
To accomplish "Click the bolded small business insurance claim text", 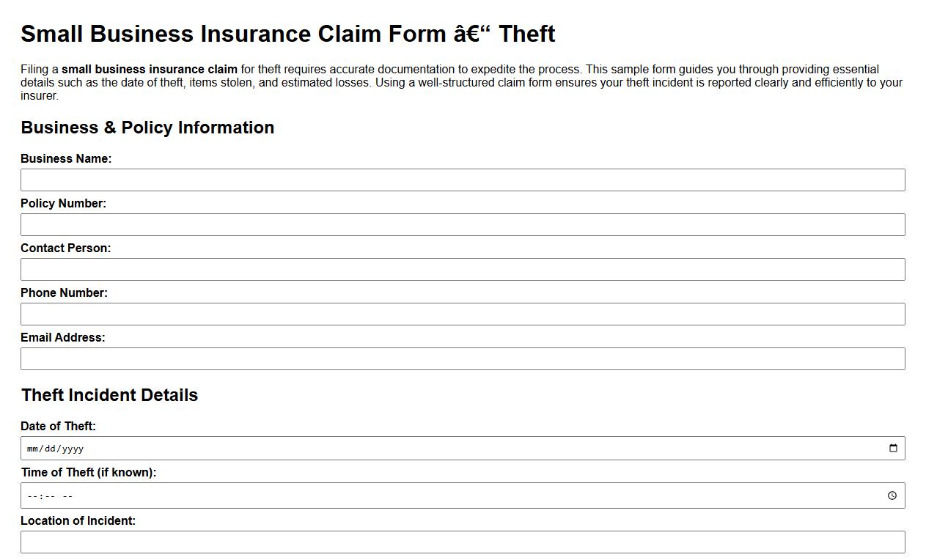I will [x=149, y=69].
